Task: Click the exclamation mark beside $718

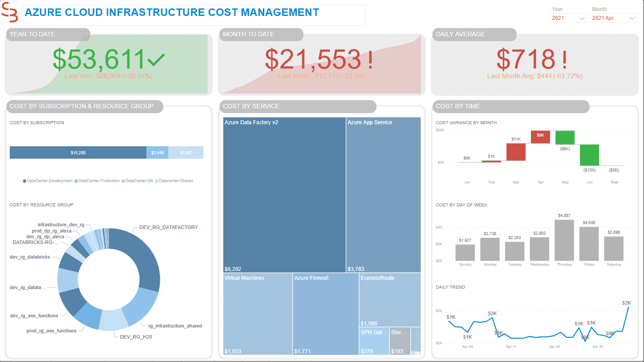Action: (x=564, y=59)
